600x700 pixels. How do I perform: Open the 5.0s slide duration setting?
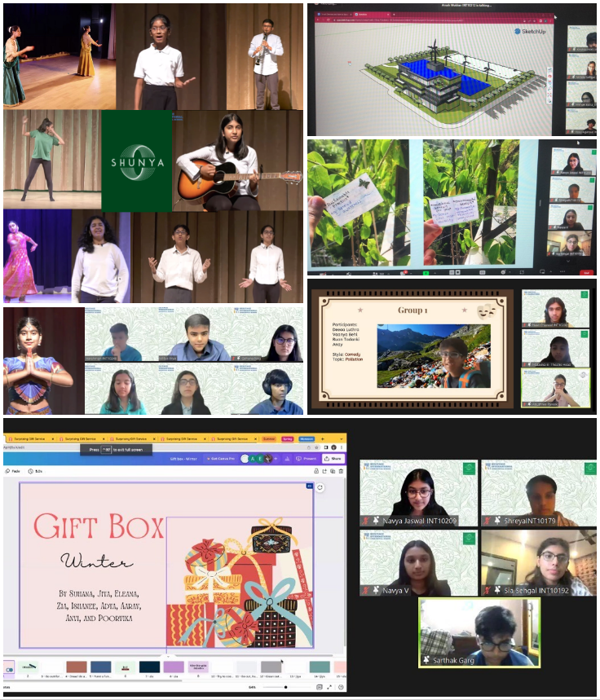point(36,471)
